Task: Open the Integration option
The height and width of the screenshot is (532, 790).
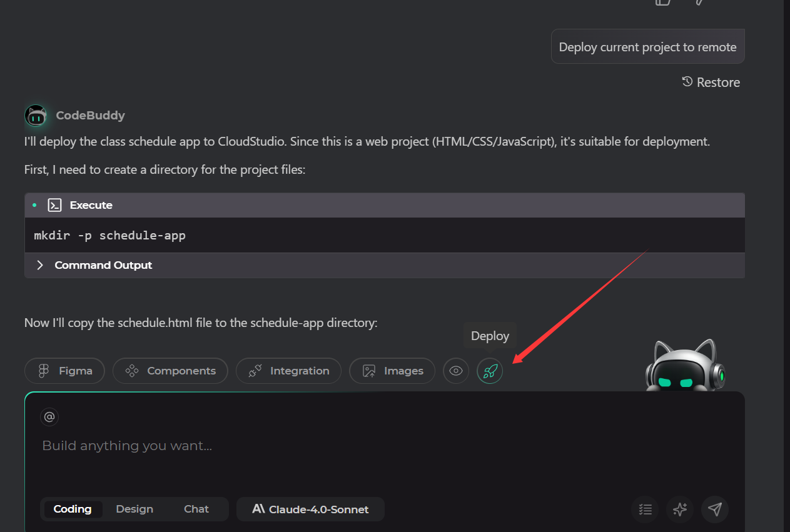Action: [288, 371]
